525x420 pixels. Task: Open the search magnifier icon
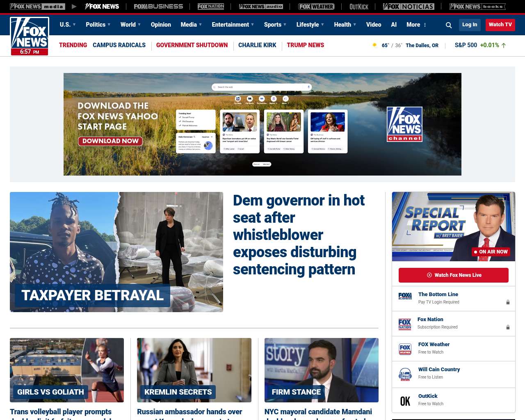pyautogui.click(x=449, y=25)
